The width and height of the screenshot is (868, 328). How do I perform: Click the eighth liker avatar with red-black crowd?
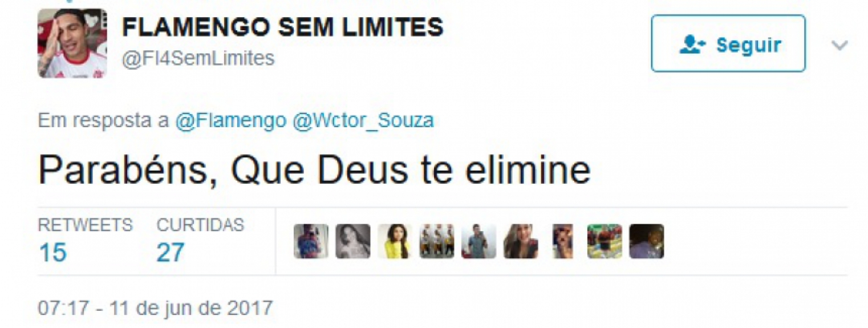[605, 241]
